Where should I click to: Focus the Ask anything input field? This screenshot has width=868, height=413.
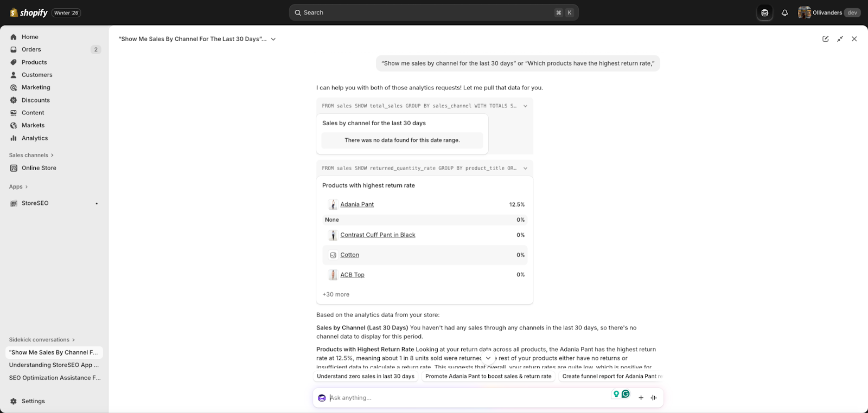pyautogui.click(x=467, y=398)
